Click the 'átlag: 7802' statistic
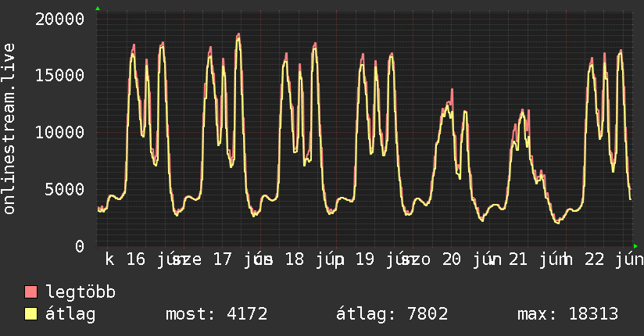The width and height of the screenshot is (644, 336). pos(392,314)
